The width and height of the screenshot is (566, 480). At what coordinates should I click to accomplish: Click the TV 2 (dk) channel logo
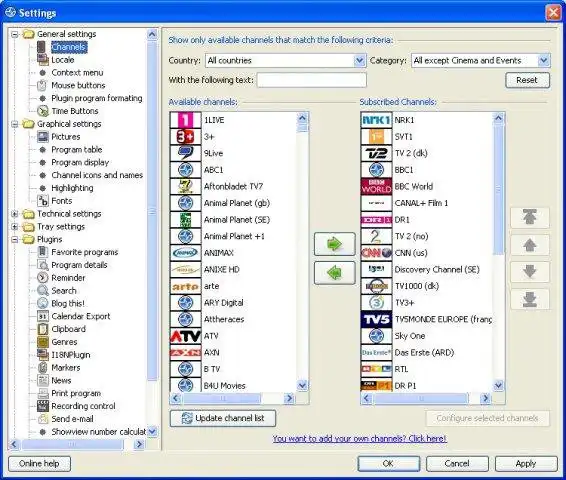pyautogui.click(x=376, y=153)
